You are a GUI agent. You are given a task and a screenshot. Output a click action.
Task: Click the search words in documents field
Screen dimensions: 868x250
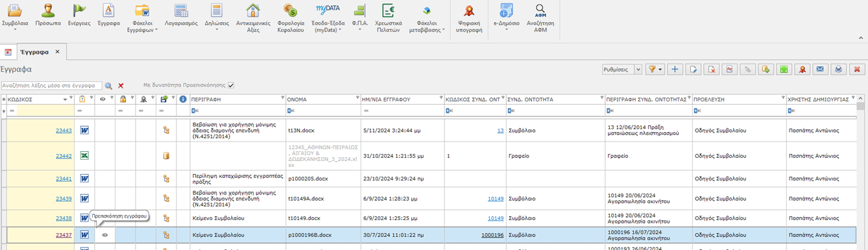pyautogui.click(x=51, y=85)
